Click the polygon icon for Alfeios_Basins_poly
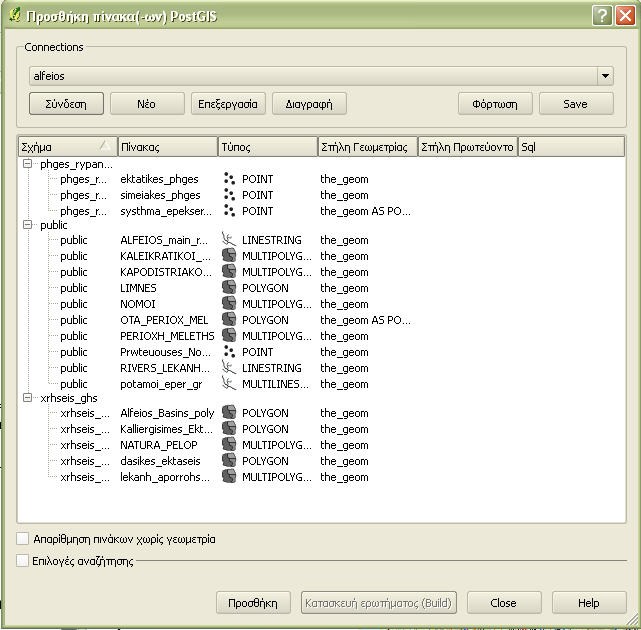 tap(229, 413)
